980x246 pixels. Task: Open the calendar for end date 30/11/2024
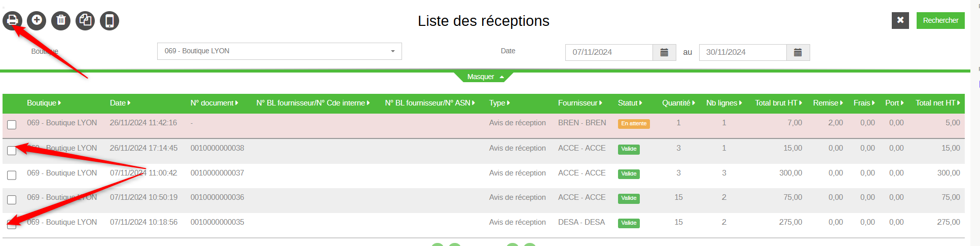798,52
